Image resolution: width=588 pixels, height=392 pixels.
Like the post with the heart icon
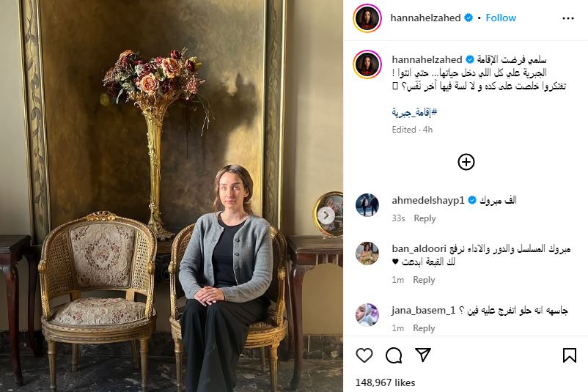[364, 355]
